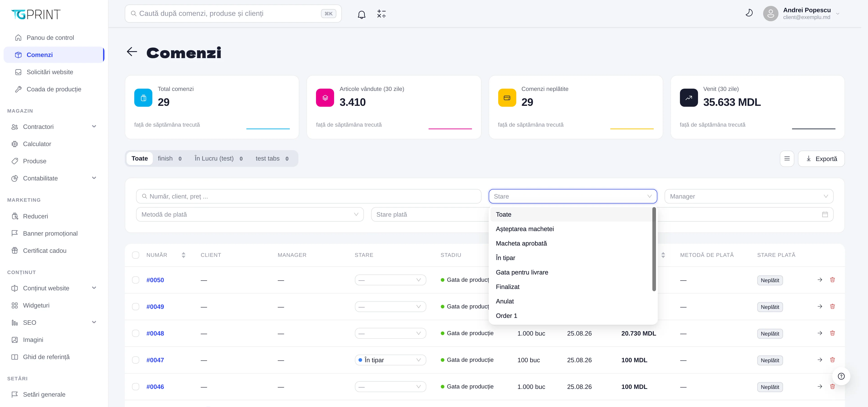The image size is (868, 407).
Task: Open the calculator operators icon in header
Action: click(x=381, y=14)
